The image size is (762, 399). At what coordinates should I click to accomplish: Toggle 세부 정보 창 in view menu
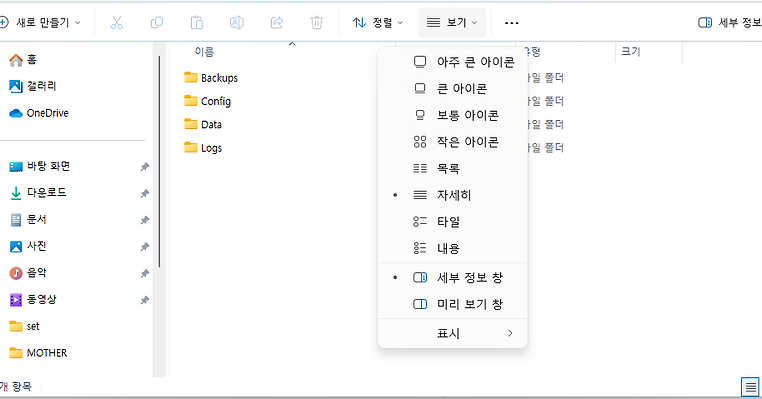(x=452, y=278)
